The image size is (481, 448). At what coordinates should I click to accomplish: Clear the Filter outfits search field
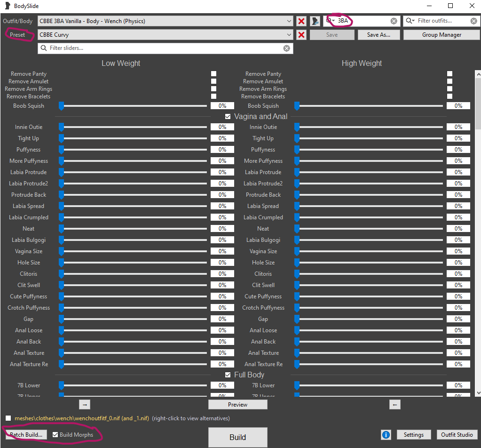(473, 21)
